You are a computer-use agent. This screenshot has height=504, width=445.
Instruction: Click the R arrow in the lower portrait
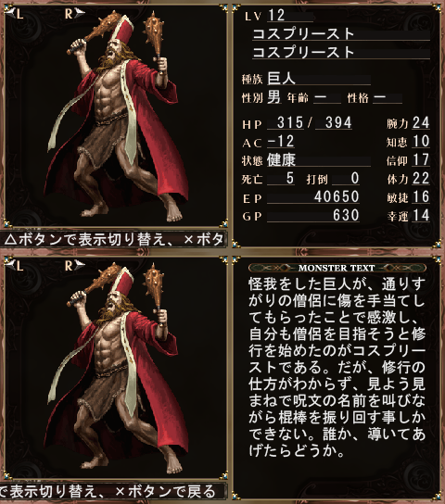coord(74,266)
